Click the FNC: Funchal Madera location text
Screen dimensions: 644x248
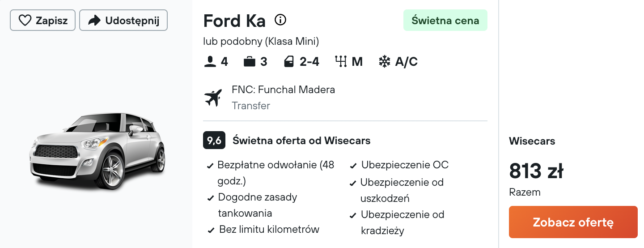tap(283, 90)
